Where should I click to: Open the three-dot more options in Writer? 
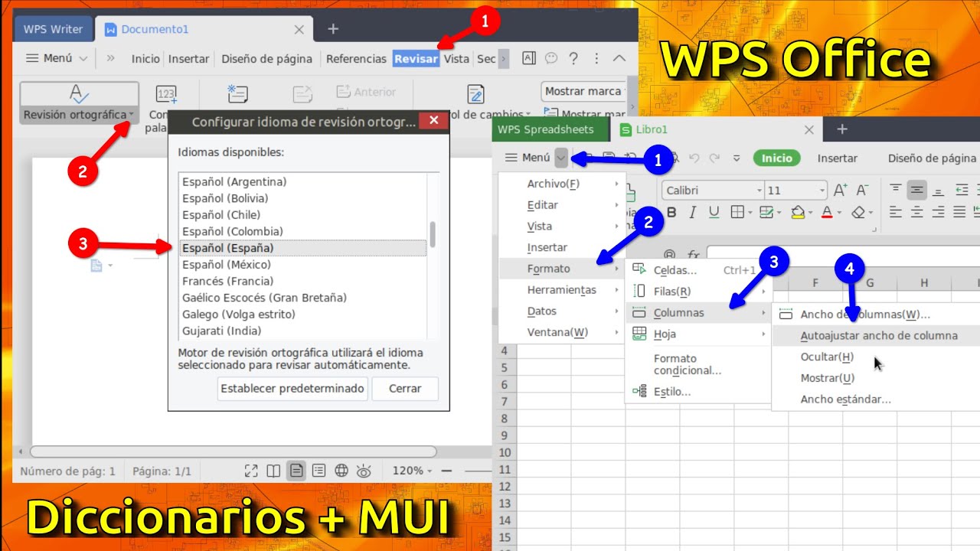(597, 58)
